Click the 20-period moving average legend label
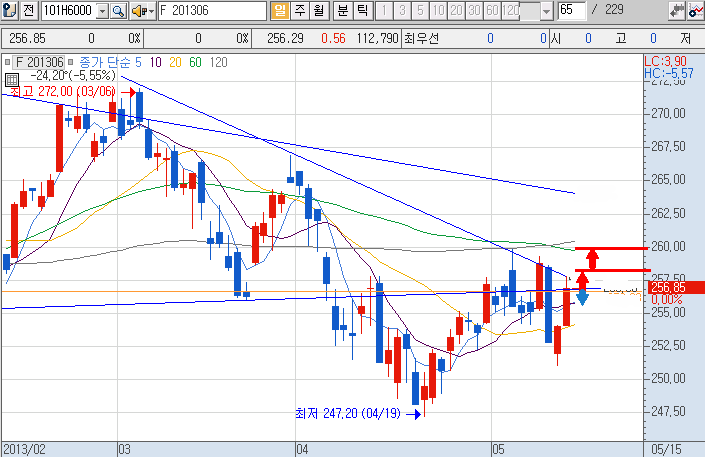 (175, 62)
